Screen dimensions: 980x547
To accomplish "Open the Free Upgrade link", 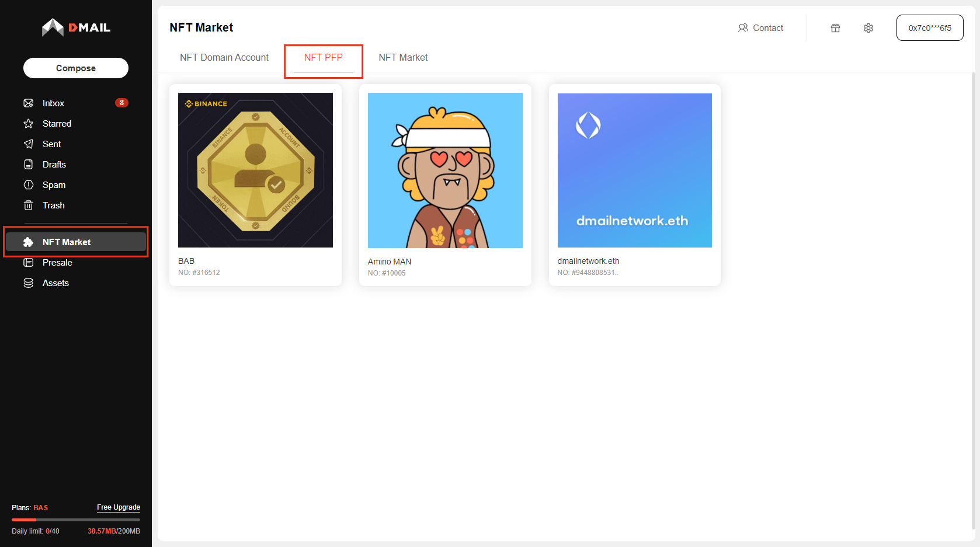I will [x=119, y=507].
